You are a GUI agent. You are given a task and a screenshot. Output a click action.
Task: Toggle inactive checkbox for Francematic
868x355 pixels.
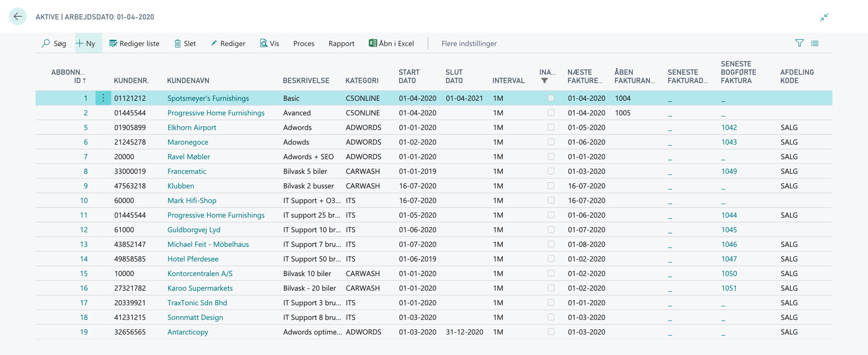551,171
